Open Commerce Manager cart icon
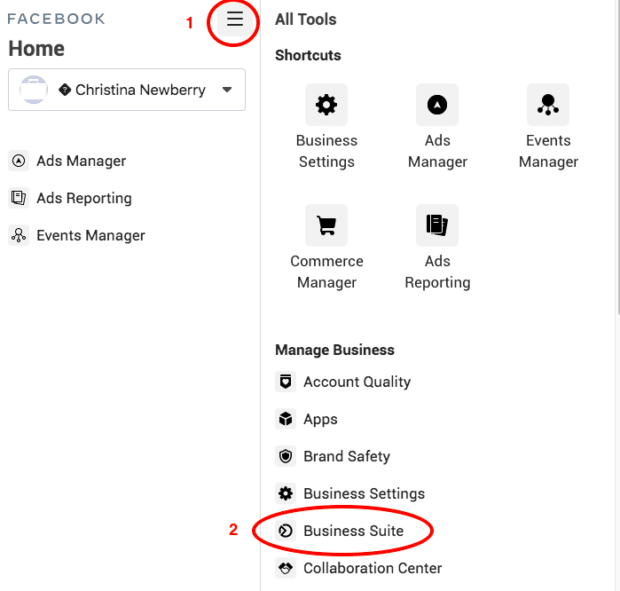Screen dimensions: 620x591 326,225
